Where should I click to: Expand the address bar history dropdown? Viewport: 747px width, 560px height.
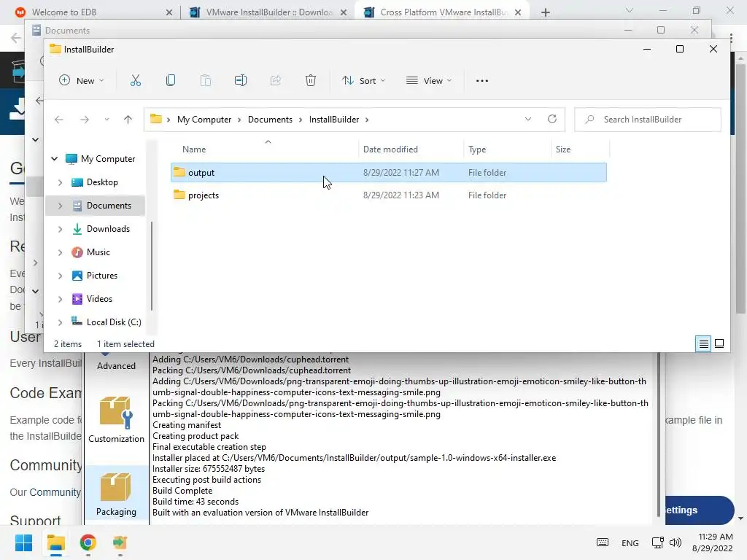(x=528, y=119)
